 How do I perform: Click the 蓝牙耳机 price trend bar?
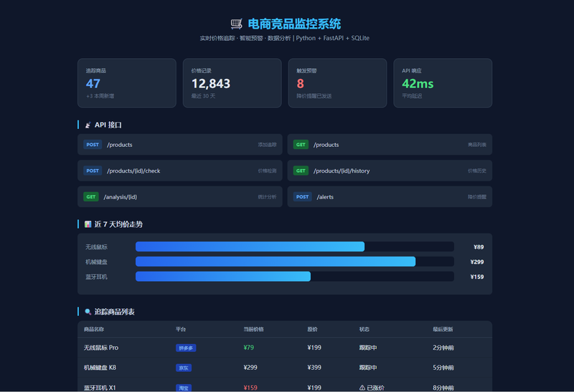pyautogui.click(x=223, y=277)
